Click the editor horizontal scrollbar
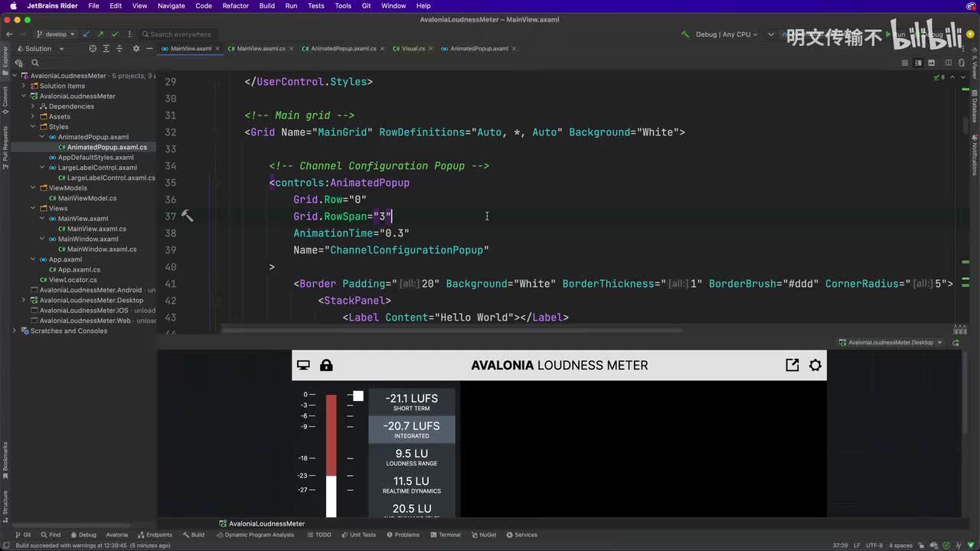Viewport: 980px width, 551px height. pyautogui.click(x=452, y=331)
